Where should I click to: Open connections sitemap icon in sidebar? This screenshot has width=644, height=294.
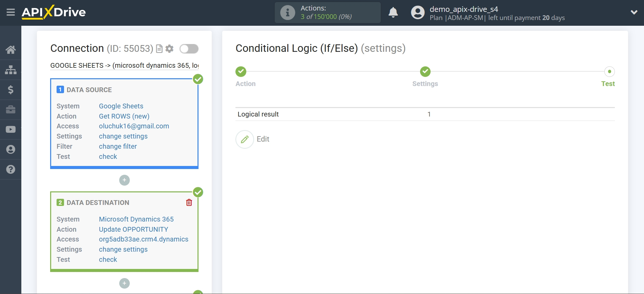click(11, 70)
